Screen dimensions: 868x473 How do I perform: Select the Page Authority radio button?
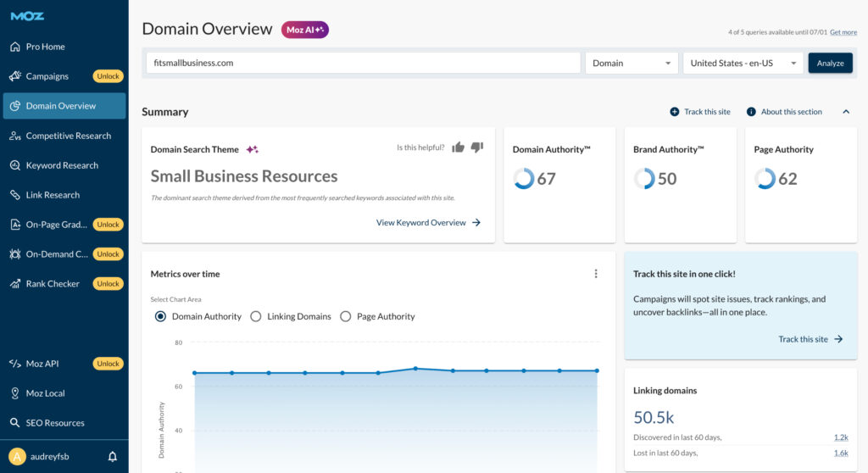click(x=346, y=316)
